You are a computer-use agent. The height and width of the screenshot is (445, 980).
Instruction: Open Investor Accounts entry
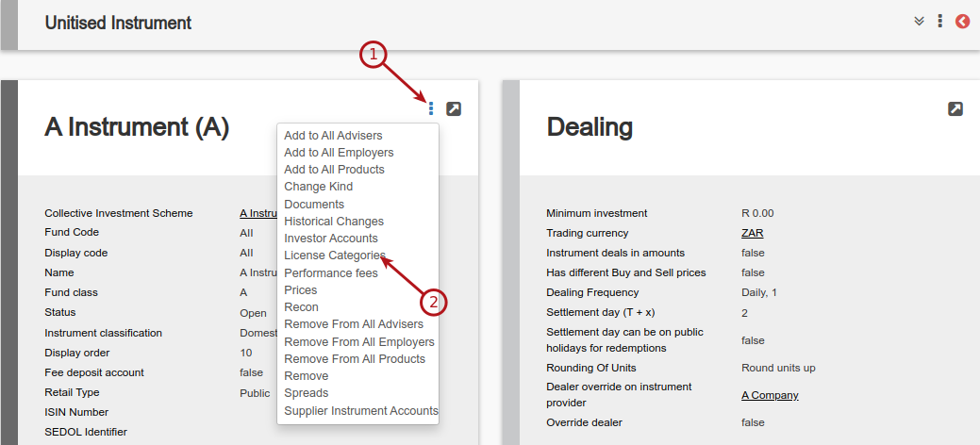pyautogui.click(x=331, y=239)
